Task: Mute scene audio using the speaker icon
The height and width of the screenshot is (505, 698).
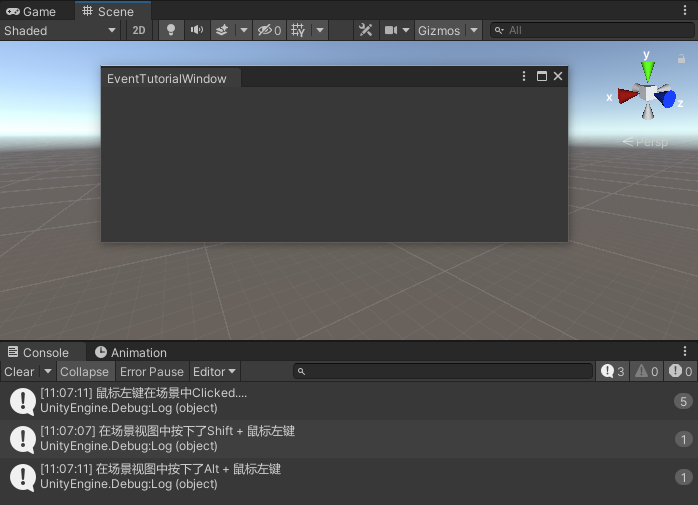Action: click(x=197, y=30)
